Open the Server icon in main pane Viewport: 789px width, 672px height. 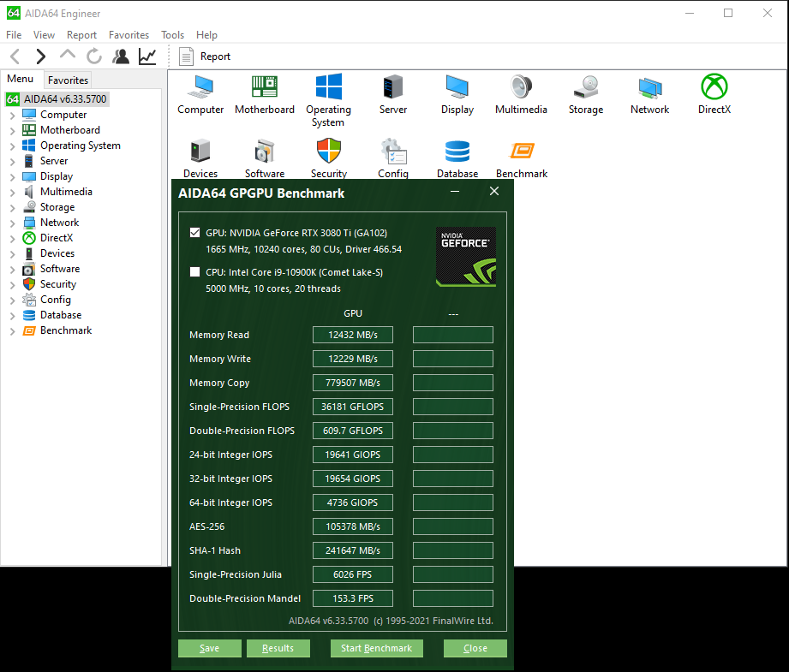(x=393, y=86)
